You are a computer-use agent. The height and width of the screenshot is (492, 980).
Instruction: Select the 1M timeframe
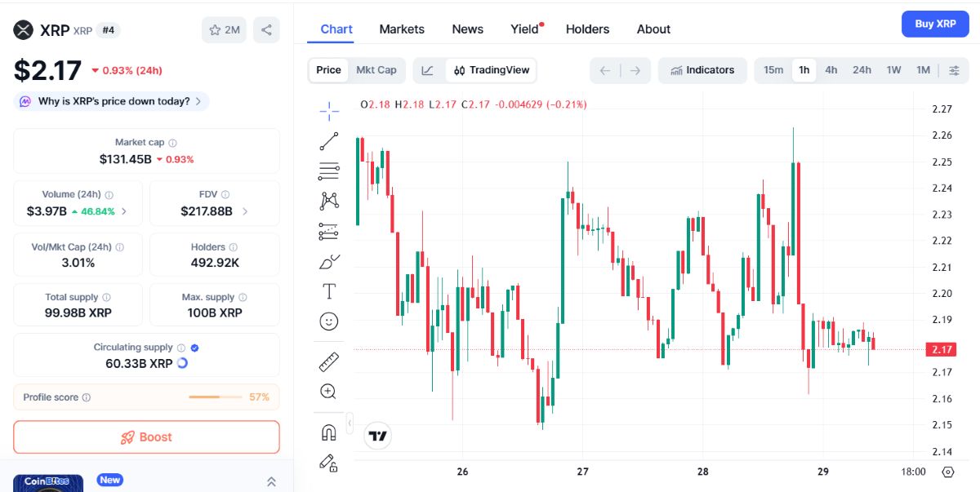click(x=923, y=70)
